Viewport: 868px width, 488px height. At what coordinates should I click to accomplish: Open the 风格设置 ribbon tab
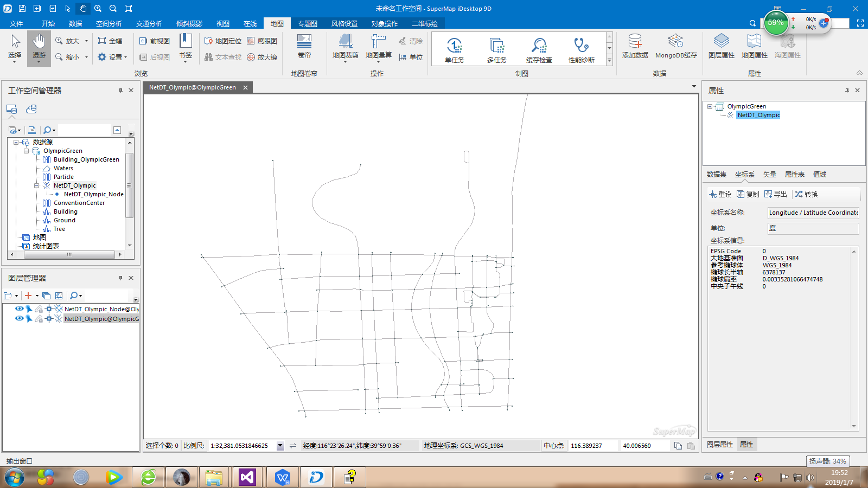tap(344, 23)
